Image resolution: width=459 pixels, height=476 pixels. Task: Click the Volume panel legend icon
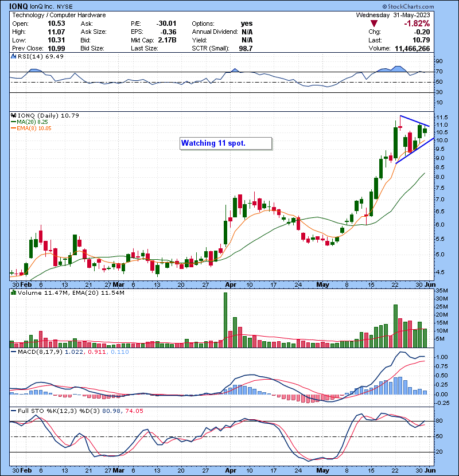pyautogui.click(x=13, y=293)
